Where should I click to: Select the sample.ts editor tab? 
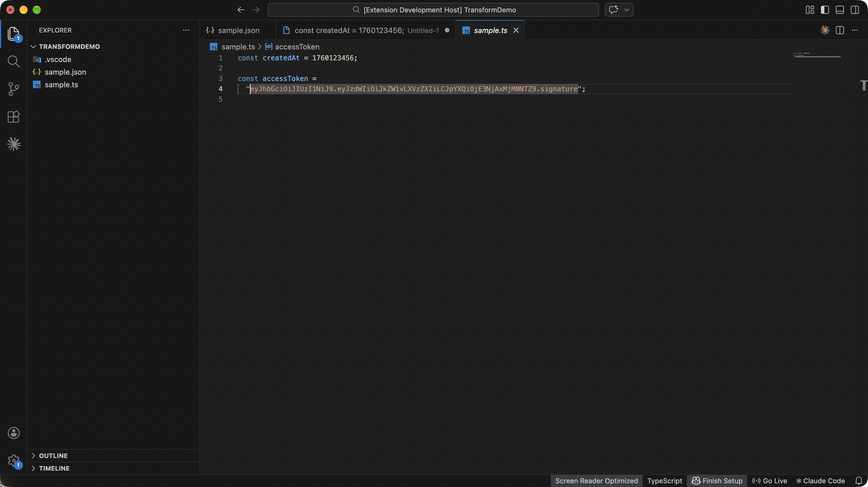490,30
